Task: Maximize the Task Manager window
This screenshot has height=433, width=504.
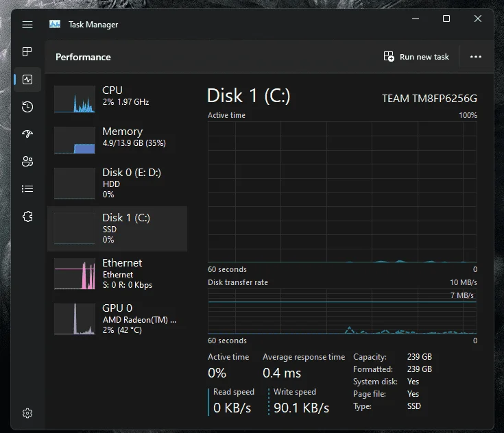Action: click(446, 18)
